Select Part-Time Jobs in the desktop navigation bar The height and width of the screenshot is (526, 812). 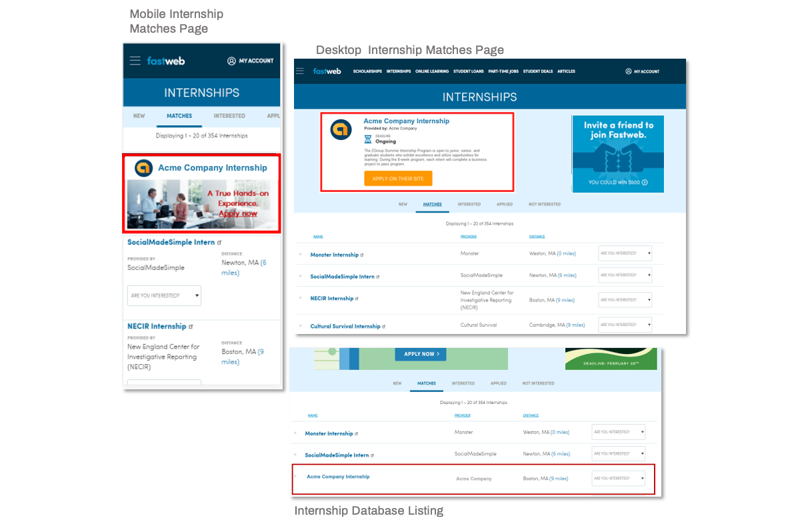point(503,71)
